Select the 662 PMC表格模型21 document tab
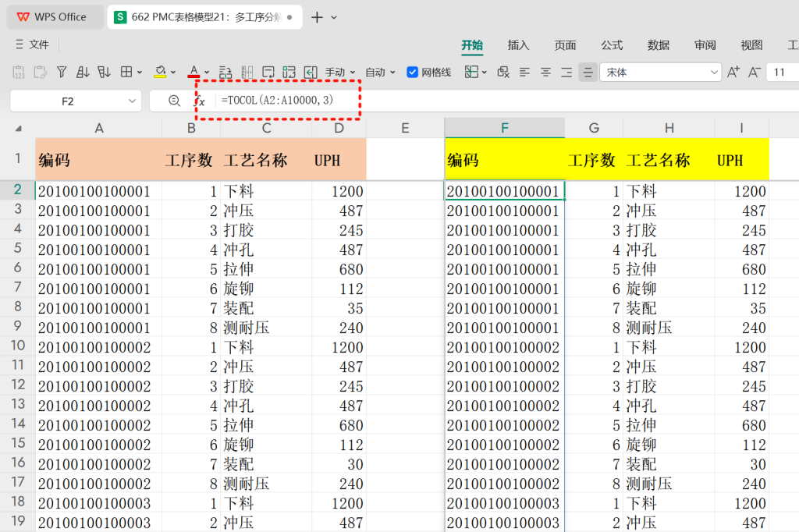Screen dimensions: 799x532 pyautogui.click(x=204, y=17)
